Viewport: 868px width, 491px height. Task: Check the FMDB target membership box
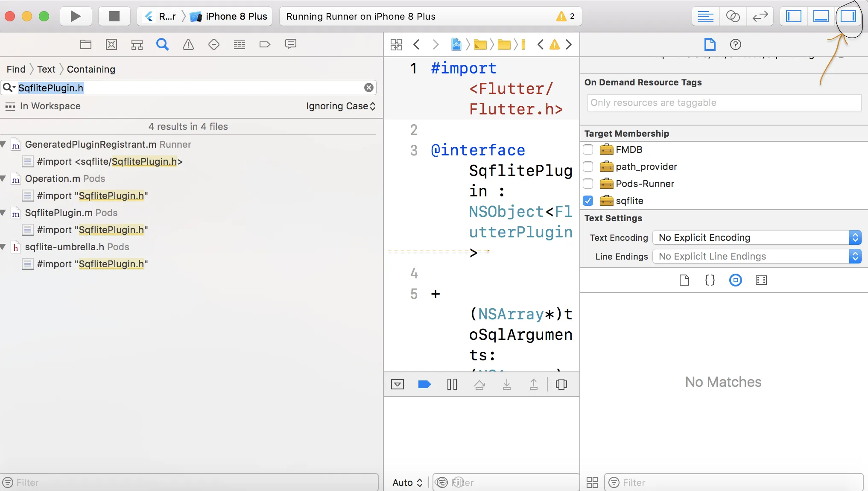(x=588, y=149)
